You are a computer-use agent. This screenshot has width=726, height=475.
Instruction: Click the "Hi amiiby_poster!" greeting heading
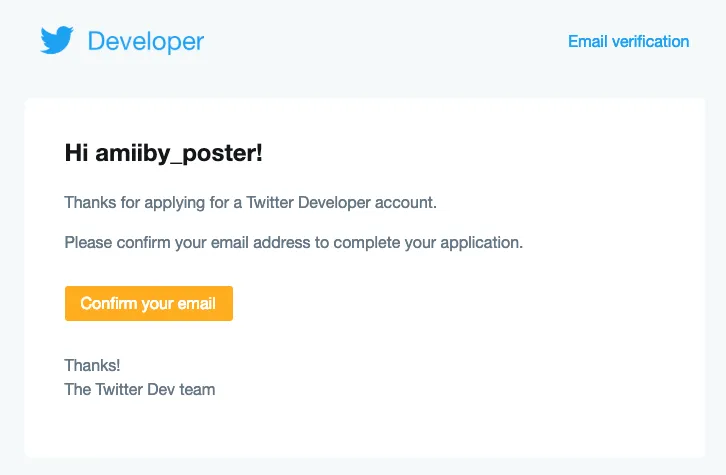(163, 153)
